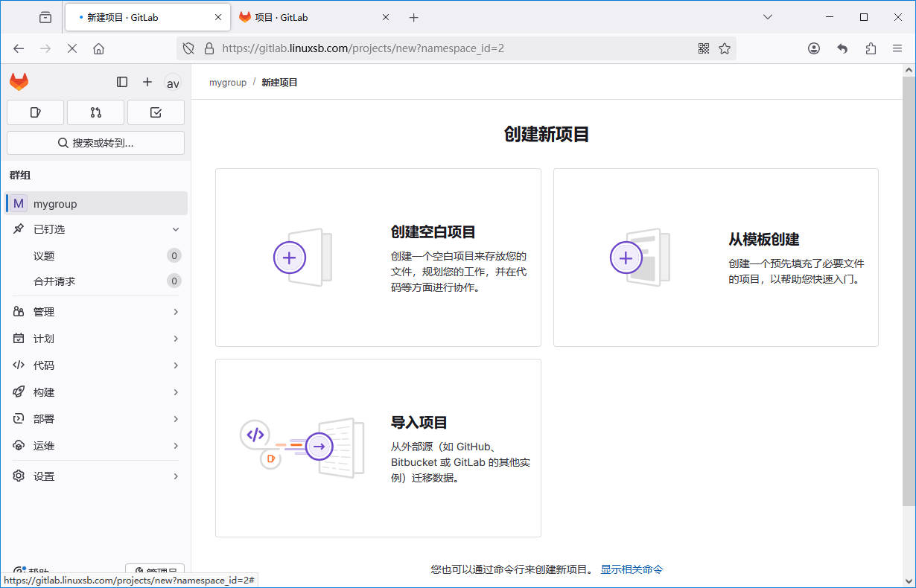Open assigned issues icon button
Viewport: 916px width, 588px height.
pyautogui.click(x=35, y=112)
